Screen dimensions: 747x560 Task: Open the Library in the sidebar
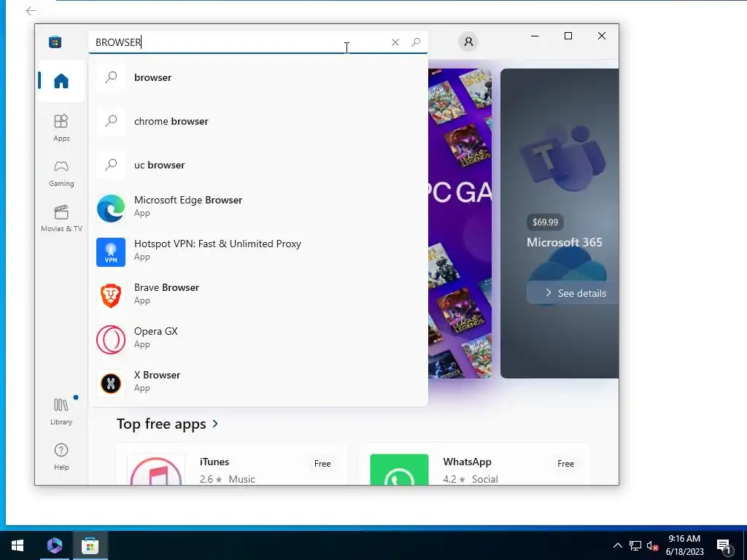coord(61,411)
